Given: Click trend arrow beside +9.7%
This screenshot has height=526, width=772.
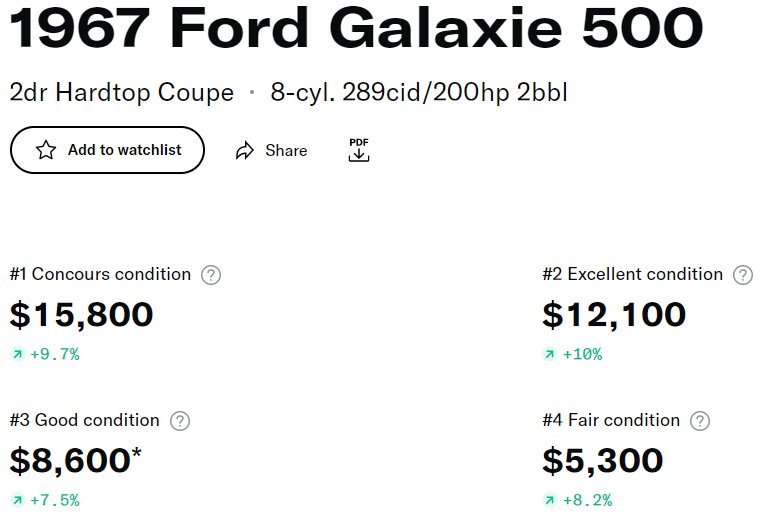Looking at the screenshot, I should pos(17,354).
